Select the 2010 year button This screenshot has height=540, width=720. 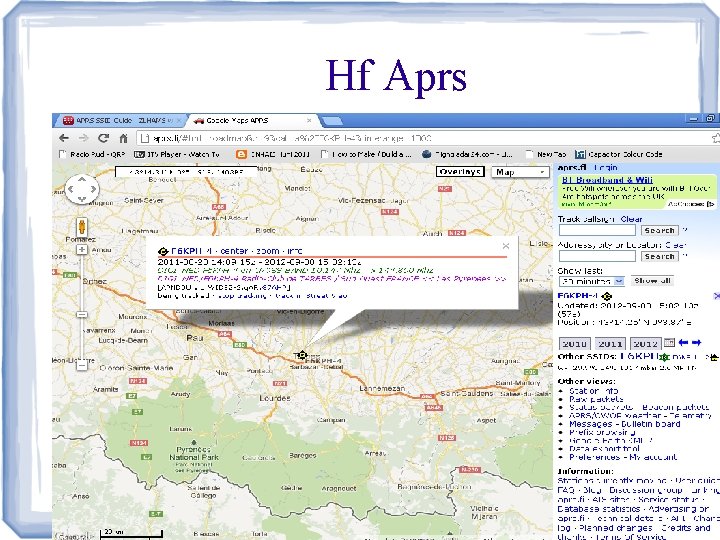tap(574, 343)
